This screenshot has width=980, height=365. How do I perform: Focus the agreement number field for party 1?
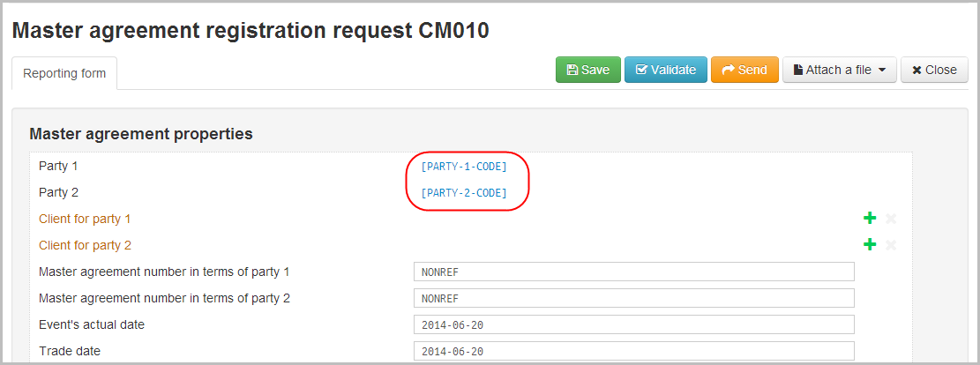[x=633, y=272]
